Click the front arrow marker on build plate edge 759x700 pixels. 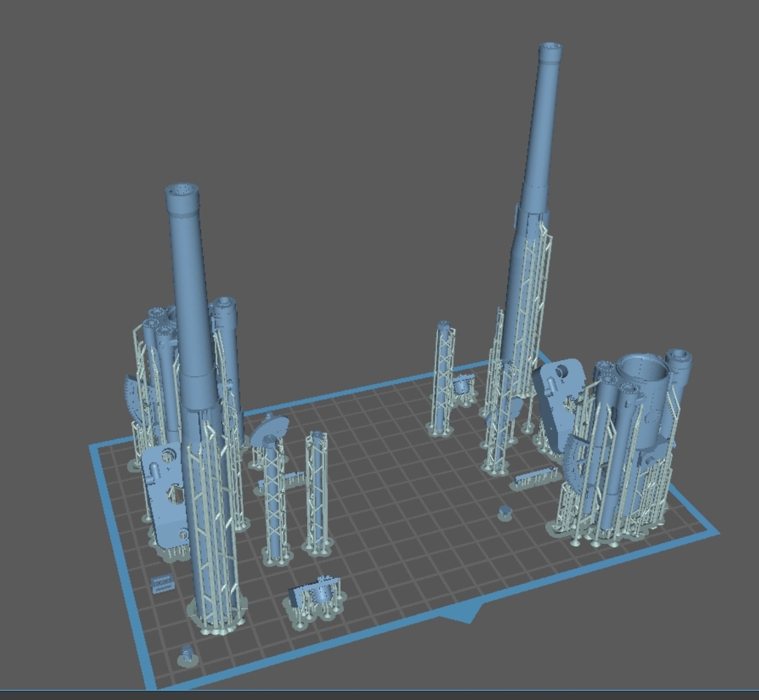pos(466,615)
